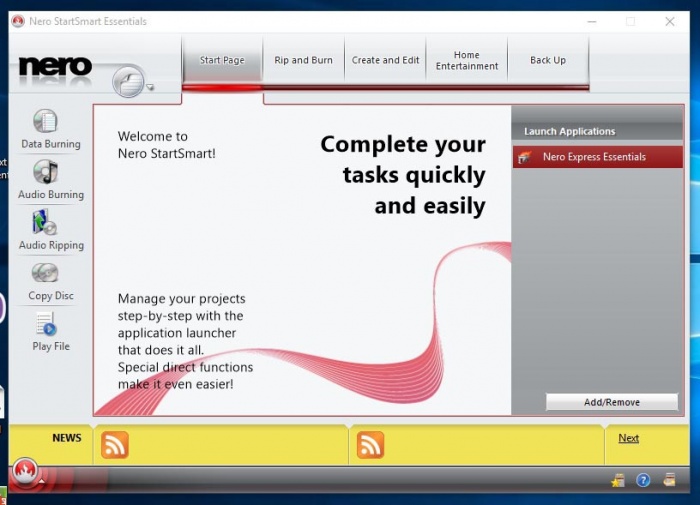The image size is (700, 505).
Task: Expand the small arrow next to flame orb
Action: point(41,481)
